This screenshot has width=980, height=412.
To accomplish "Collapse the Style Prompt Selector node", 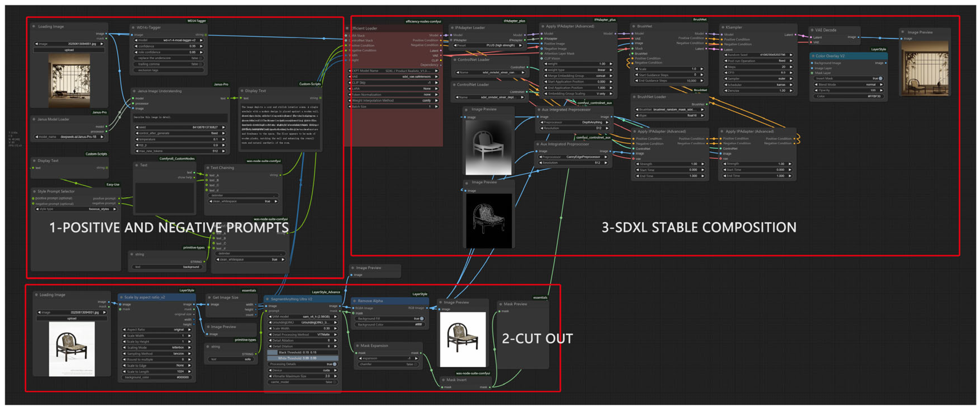I will click(x=34, y=191).
